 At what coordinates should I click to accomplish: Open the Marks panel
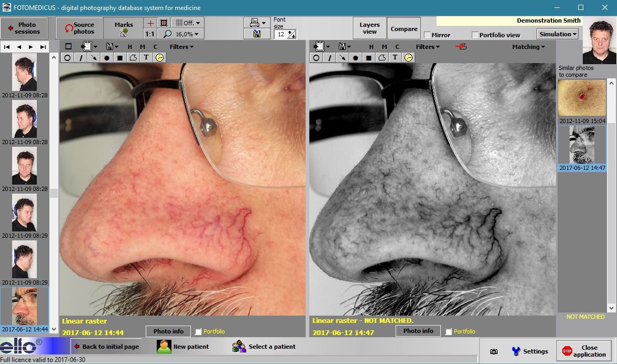124,28
